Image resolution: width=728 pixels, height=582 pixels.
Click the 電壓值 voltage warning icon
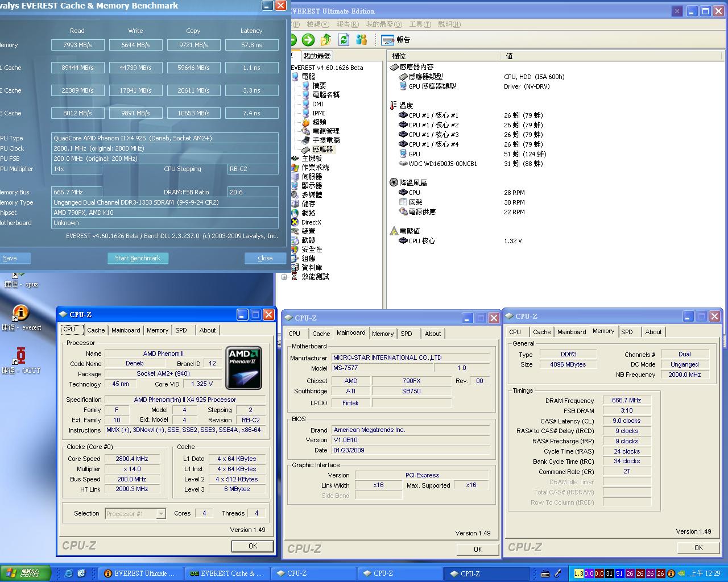(x=394, y=231)
